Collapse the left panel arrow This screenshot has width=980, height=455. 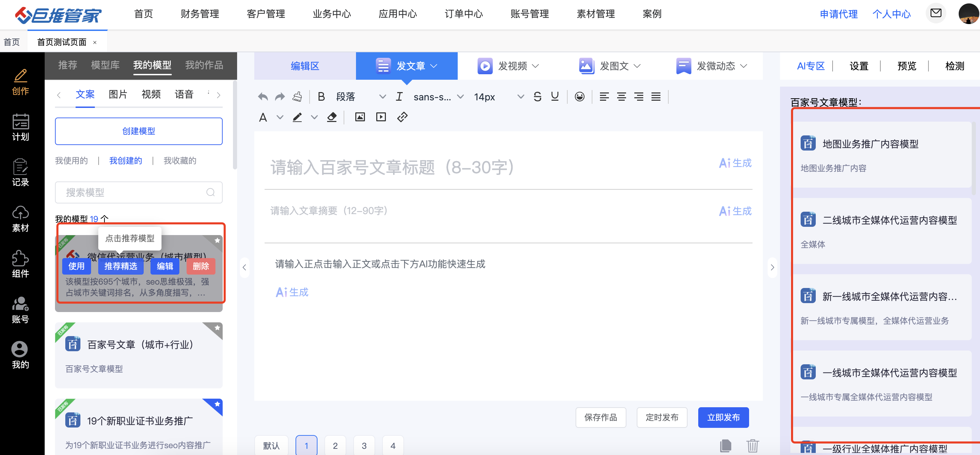tap(244, 267)
